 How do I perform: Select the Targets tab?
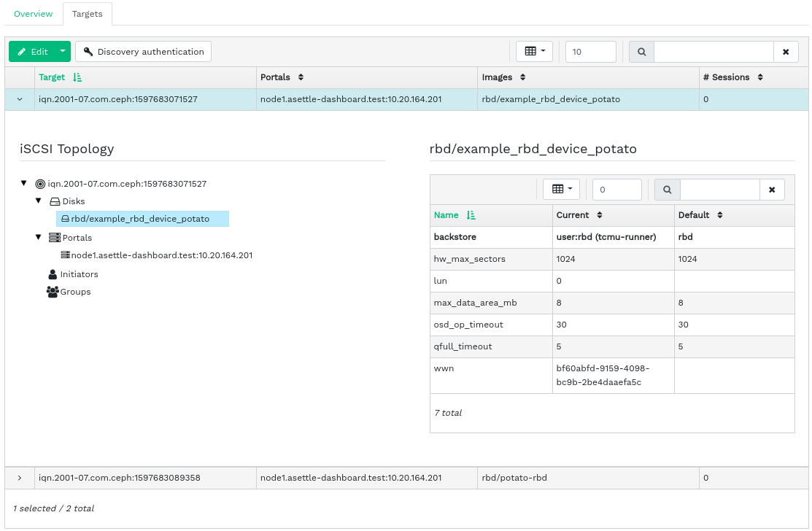87,14
